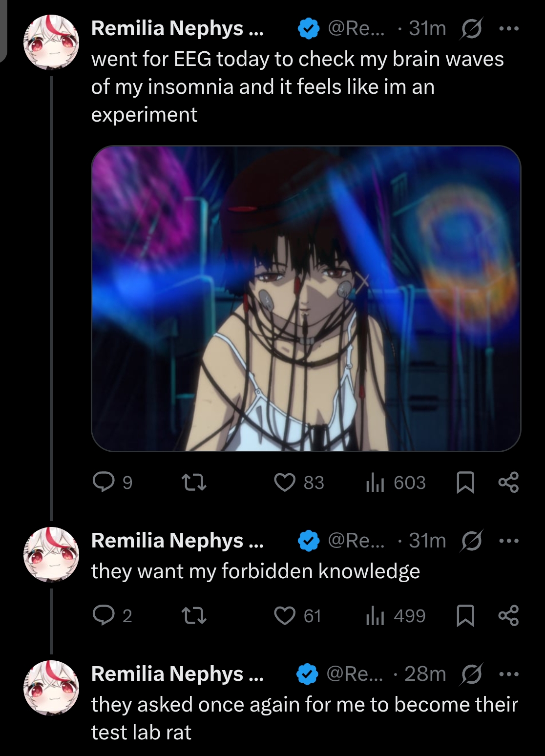
Task: Click the Grok icon on the first tweet
Action: click(x=472, y=29)
